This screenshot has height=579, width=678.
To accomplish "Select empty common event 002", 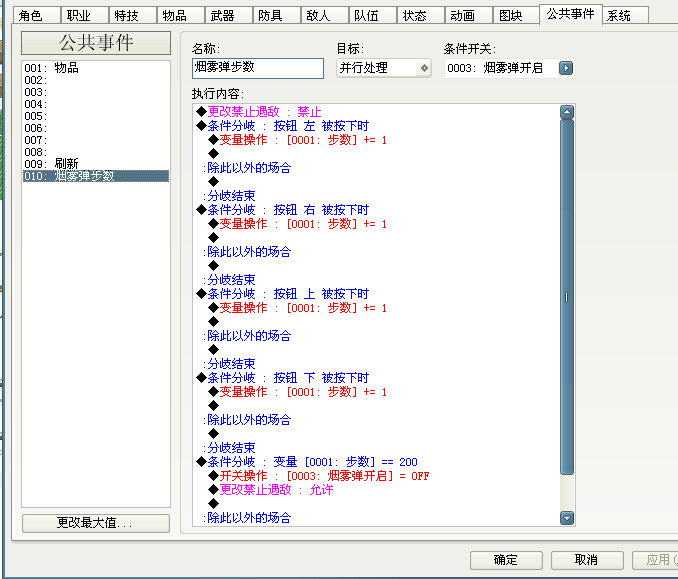I will point(96,80).
